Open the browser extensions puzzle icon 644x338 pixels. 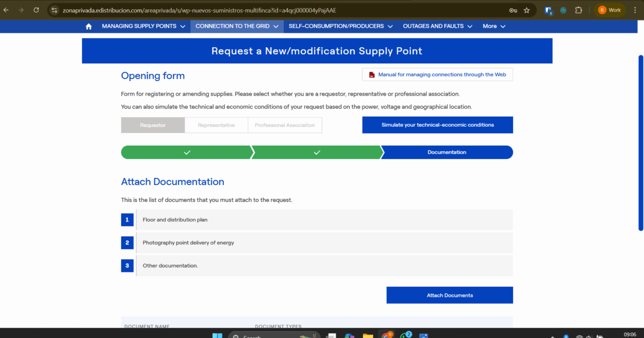(x=578, y=10)
